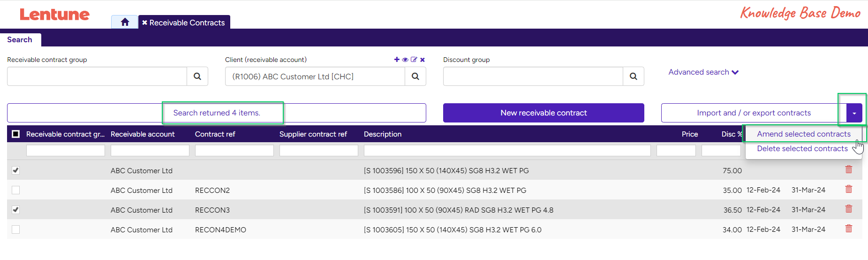Screen dimensions: 868x260
Task: Click price value 34.00
Action: pyautogui.click(x=732, y=229)
